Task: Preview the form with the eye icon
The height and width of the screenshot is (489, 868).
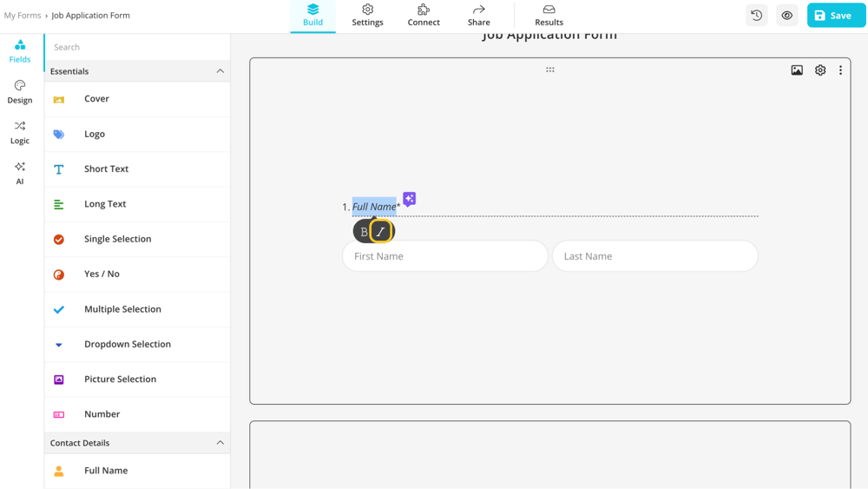Action: tap(786, 16)
